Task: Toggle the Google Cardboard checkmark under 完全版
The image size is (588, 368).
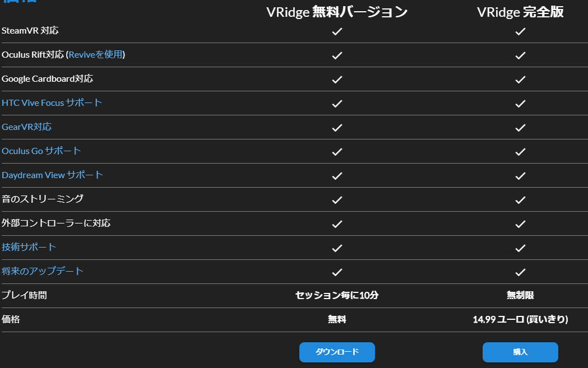Action: coord(520,79)
